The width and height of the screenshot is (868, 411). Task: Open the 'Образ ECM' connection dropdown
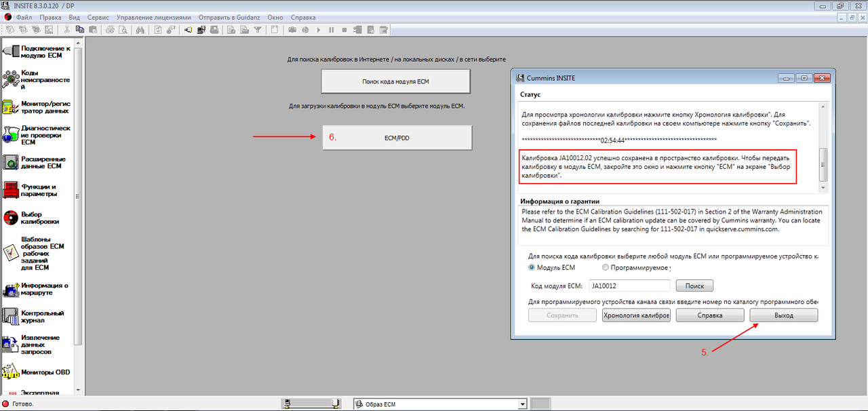point(522,404)
